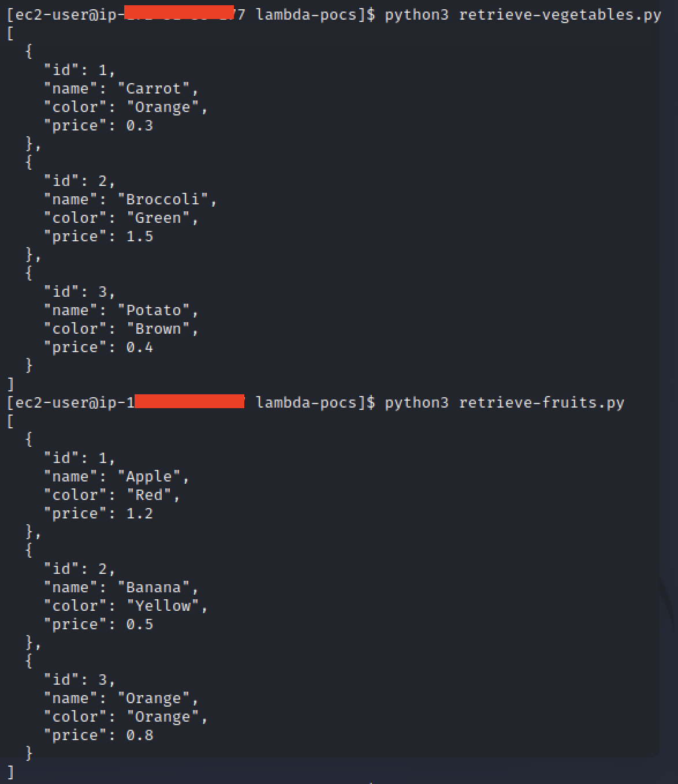Click the "Yellow" color value

click(163, 606)
